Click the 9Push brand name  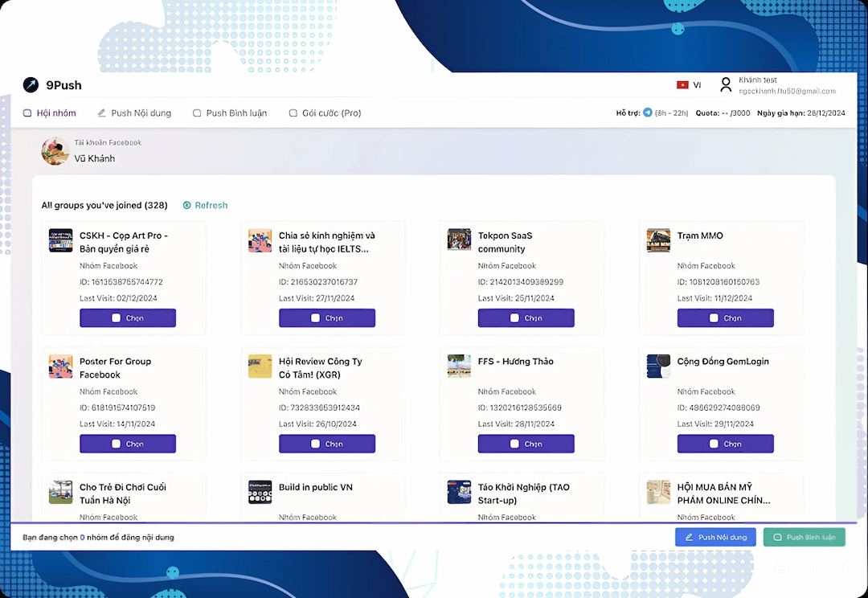[x=63, y=85]
